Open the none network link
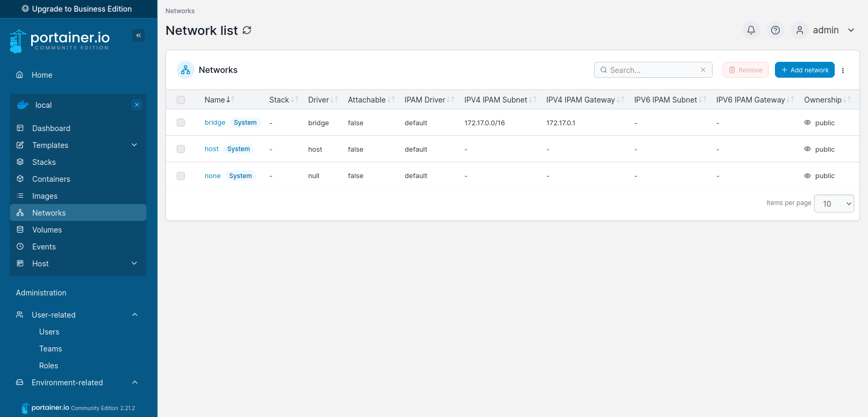The height and width of the screenshot is (417, 868). [x=213, y=175]
